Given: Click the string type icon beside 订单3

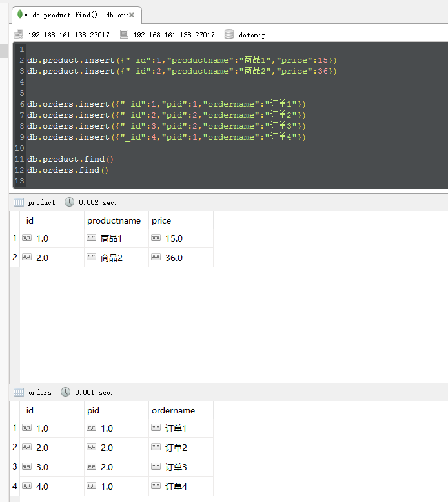Looking at the screenshot, I should point(156,466).
